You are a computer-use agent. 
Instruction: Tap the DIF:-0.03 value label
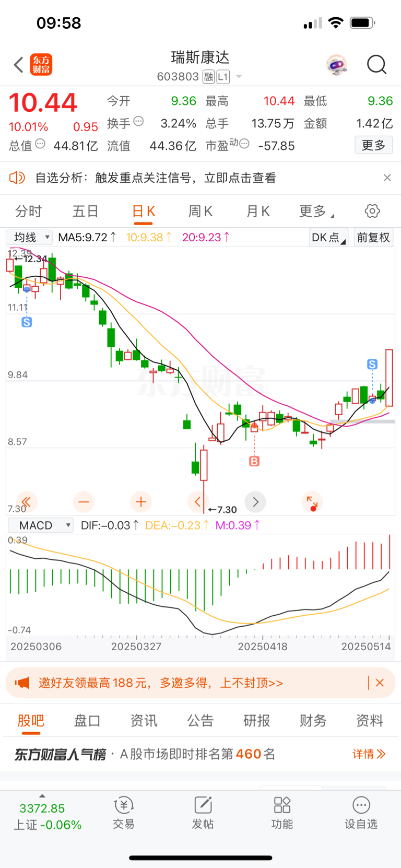pyautogui.click(x=110, y=525)
